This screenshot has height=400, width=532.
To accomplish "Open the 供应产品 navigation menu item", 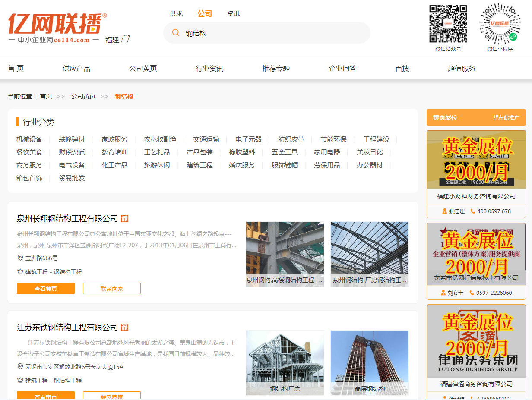I will [76, 69].
